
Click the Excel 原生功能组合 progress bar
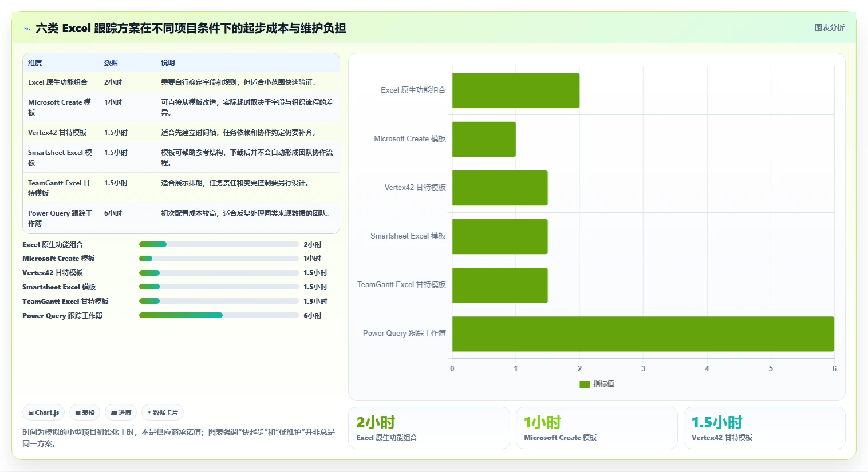pos(219,244)
